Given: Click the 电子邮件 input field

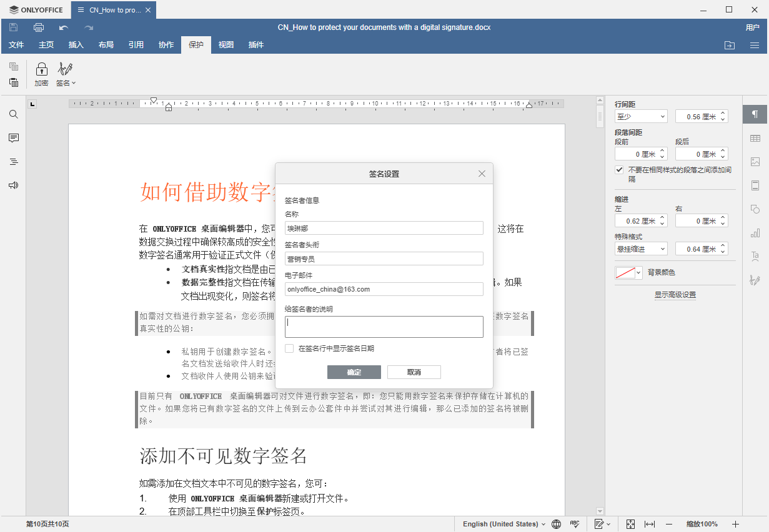Looking at the screenshot, I should pos(384,289).
